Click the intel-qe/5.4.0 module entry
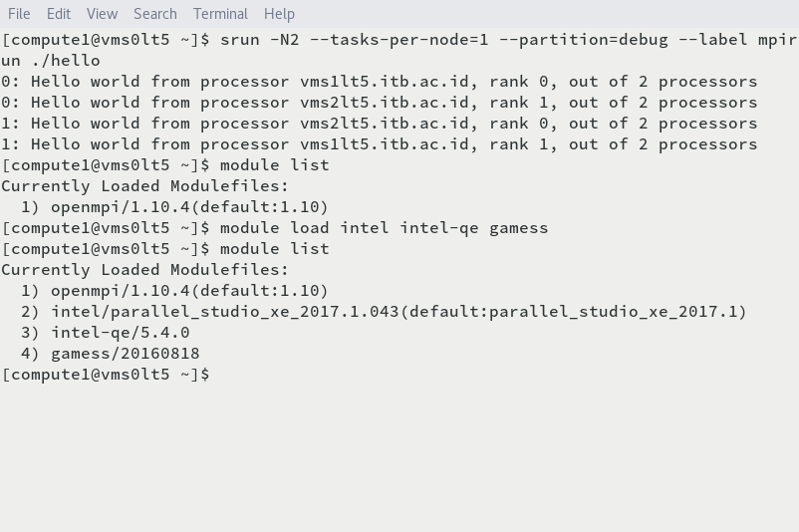The width and height of the screenshot is (799, 532). click(120, 333)
